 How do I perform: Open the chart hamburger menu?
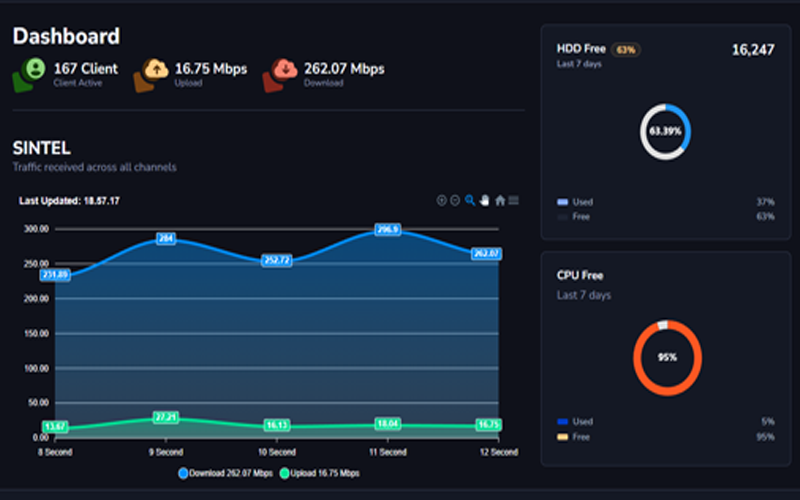(x=514, y=201)
